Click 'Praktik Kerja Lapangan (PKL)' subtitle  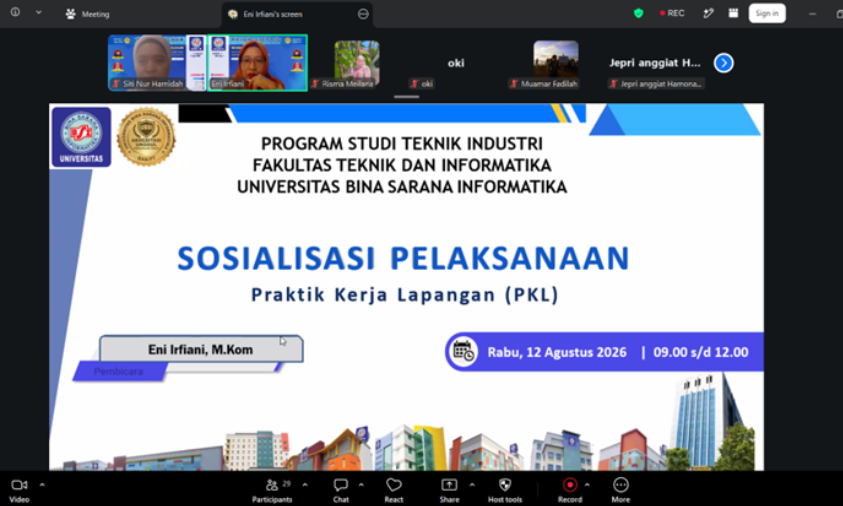[x=405, y=295]
